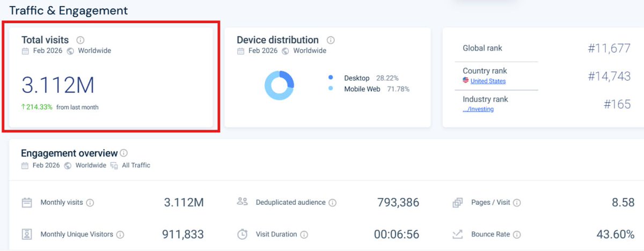The height and width of the screenshot is (251, 644).
Task: Click the Global rank label
Action: point(482,48)
